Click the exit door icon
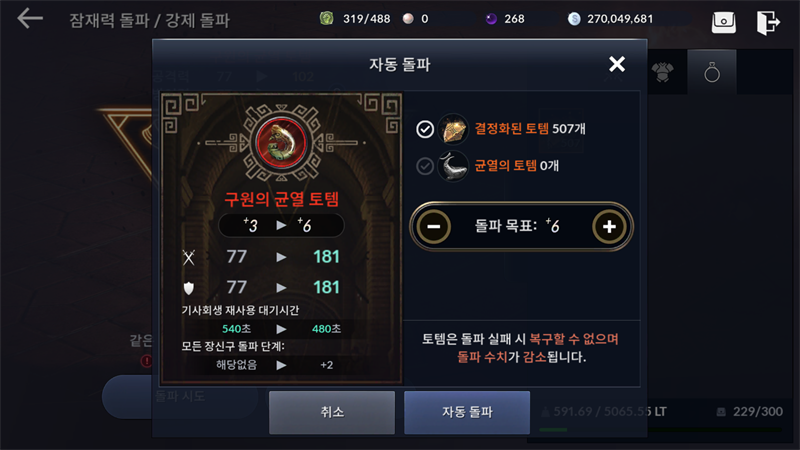800x450 pixels. tap(768, 22)
